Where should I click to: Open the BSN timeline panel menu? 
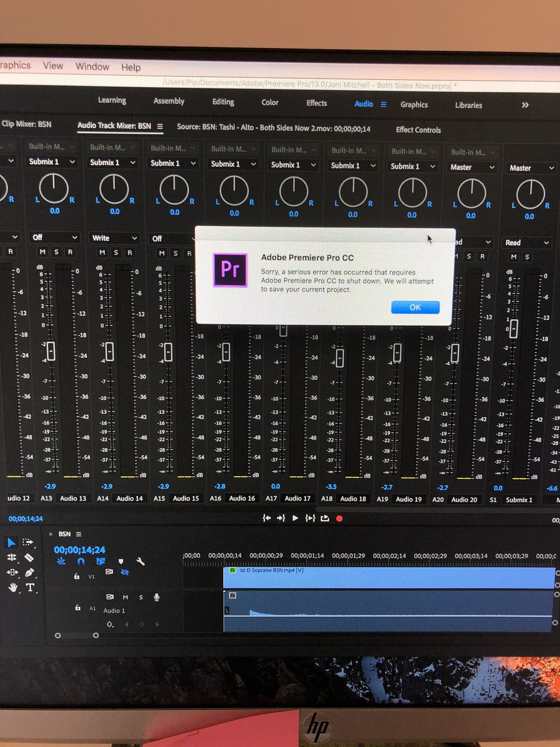78,534
